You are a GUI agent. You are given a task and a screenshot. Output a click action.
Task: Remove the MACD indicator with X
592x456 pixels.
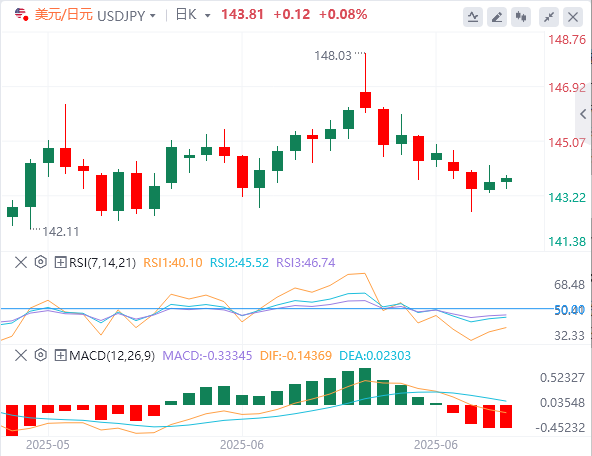pos(21,355)
